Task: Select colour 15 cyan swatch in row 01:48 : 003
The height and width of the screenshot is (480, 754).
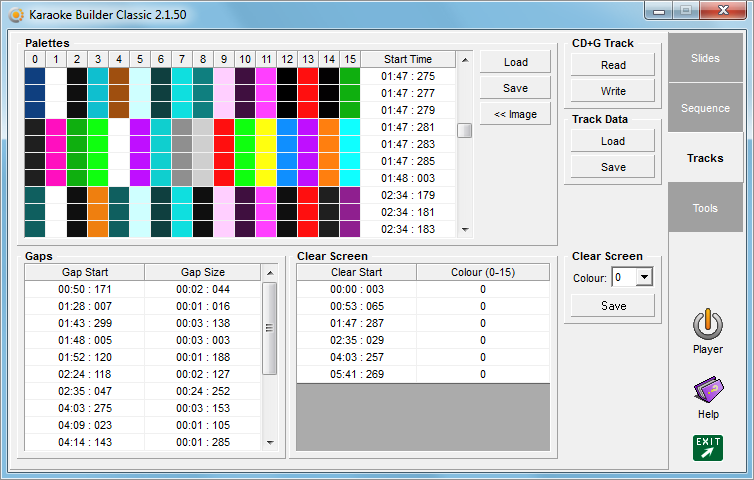Action: click(350, 178)
